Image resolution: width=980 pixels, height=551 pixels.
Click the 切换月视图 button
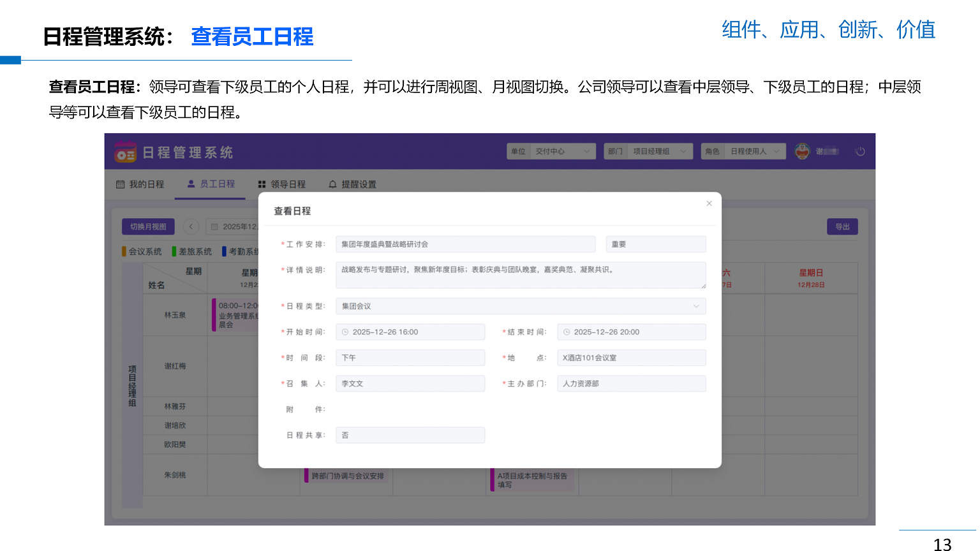point(148,226)
